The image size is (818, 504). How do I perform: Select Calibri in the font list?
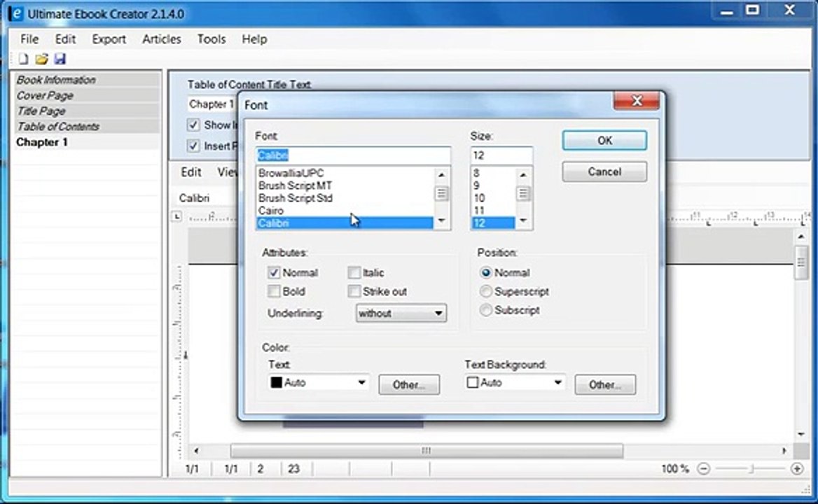click(x=345, y=223)
